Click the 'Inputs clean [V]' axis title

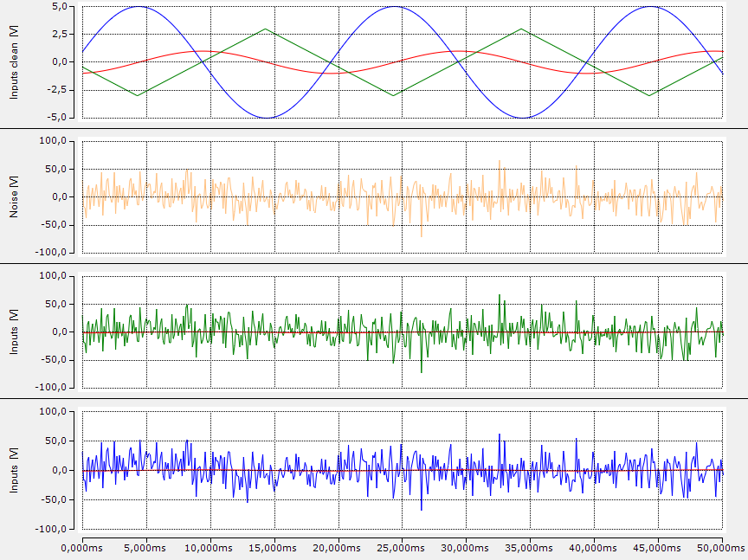[x=14, y=62]
